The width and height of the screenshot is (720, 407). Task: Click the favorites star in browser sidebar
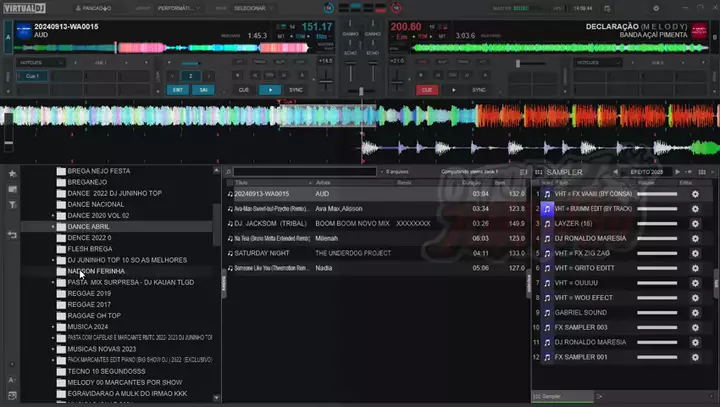12,174
